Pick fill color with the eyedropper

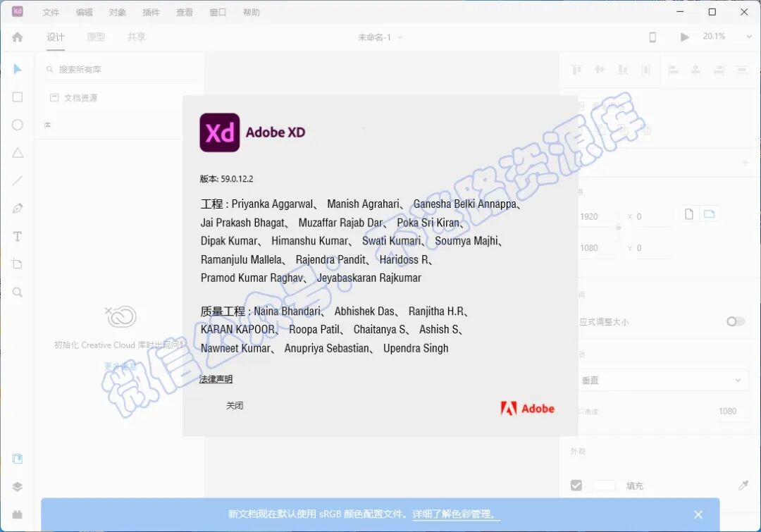coord(743,485)
